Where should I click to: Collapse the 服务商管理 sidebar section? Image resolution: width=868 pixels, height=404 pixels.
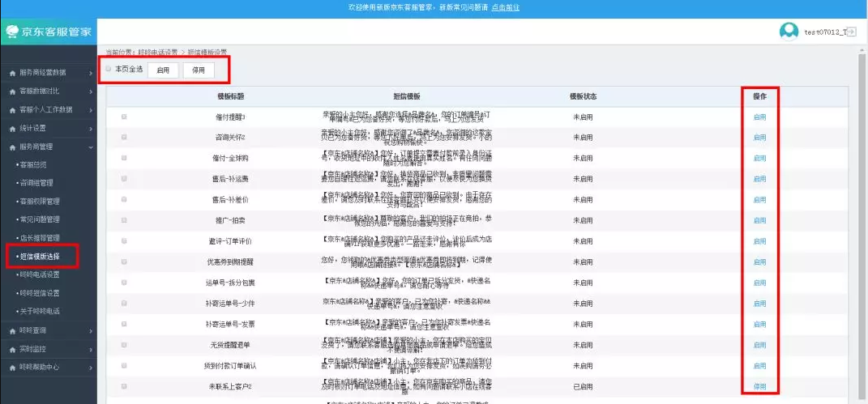(91, 147)
